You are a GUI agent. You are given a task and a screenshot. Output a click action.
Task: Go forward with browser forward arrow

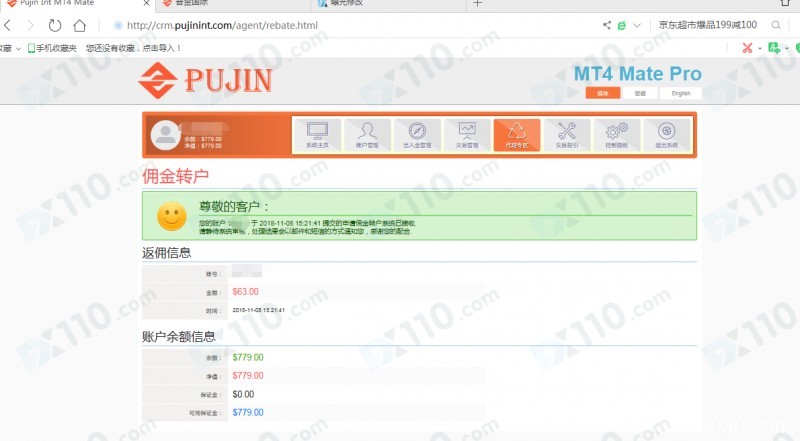30,25
